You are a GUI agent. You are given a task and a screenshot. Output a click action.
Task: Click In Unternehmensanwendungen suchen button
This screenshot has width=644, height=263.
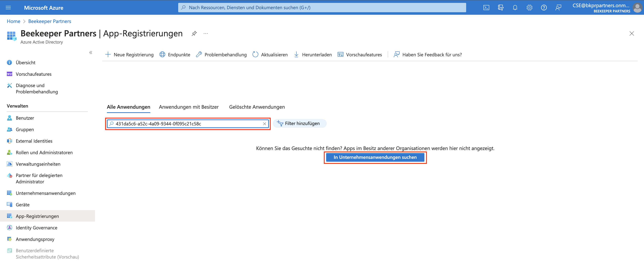pos(375,157)
